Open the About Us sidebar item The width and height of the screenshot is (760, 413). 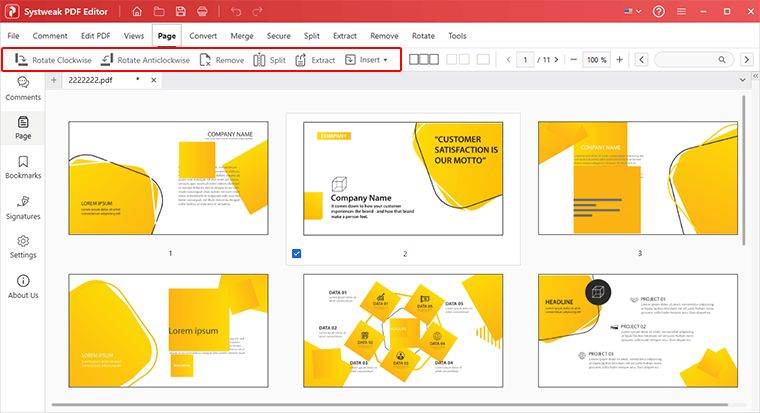click(23, 287)
